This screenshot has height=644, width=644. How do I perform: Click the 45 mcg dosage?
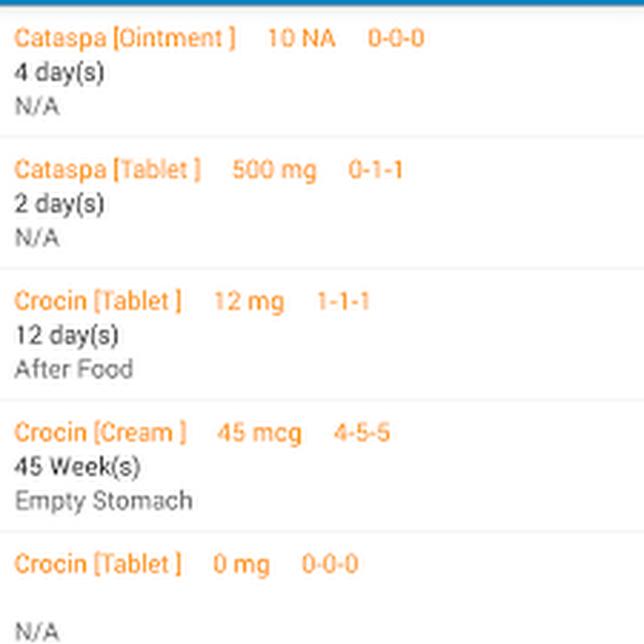[x=259, y=433]
